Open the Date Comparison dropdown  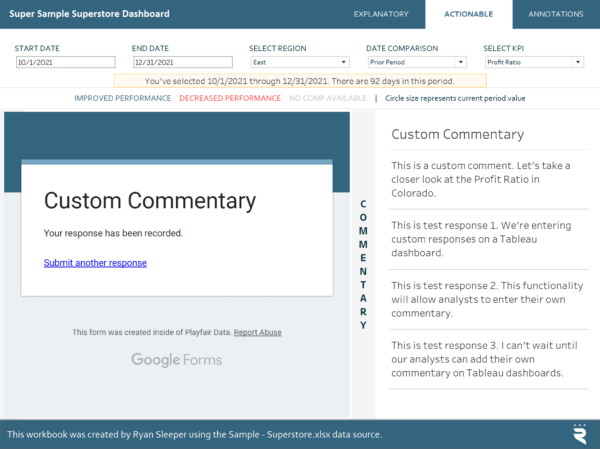click(x=416, y=62)
